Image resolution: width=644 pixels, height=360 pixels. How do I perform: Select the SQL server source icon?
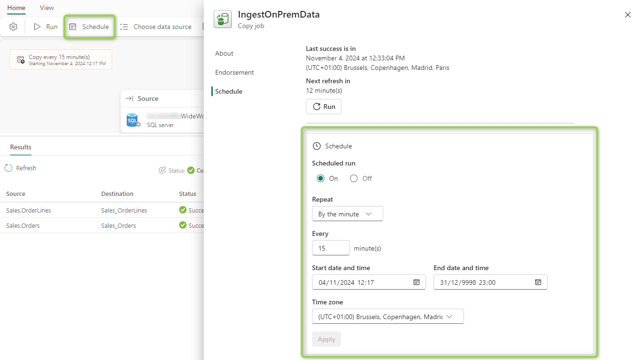tap(133, 120)
